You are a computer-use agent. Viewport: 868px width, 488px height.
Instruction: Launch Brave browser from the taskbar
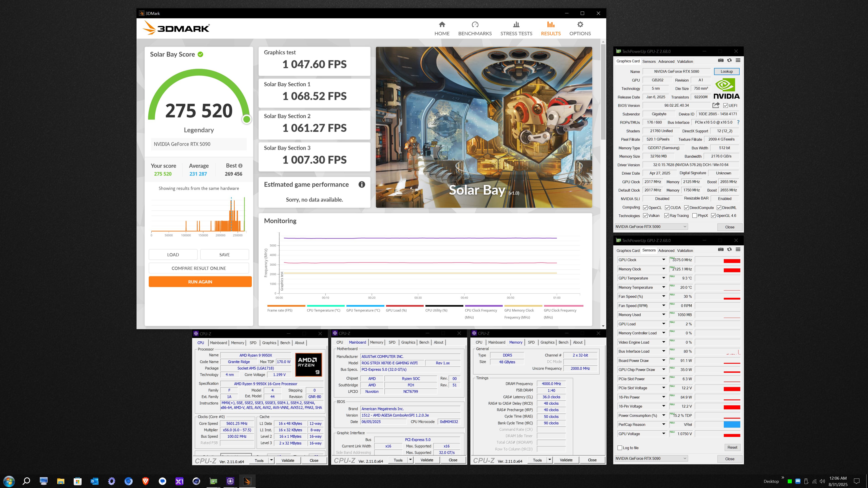tap(146, 481)
